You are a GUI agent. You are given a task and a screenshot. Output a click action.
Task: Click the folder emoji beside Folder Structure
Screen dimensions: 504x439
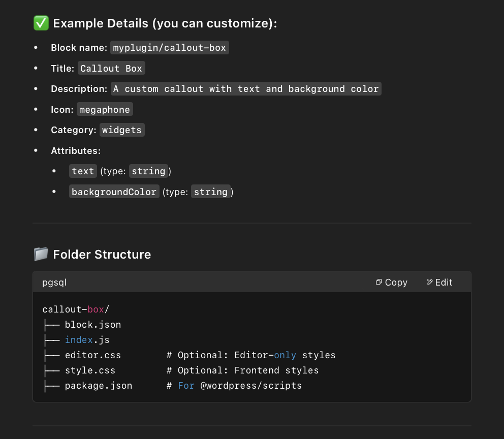(41, 254)
